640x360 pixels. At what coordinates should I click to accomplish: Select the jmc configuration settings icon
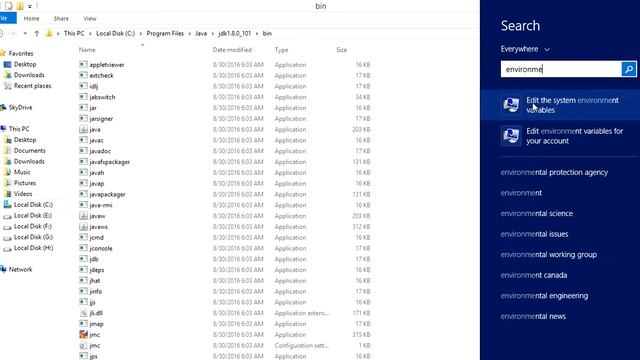(x=83, y=345)
